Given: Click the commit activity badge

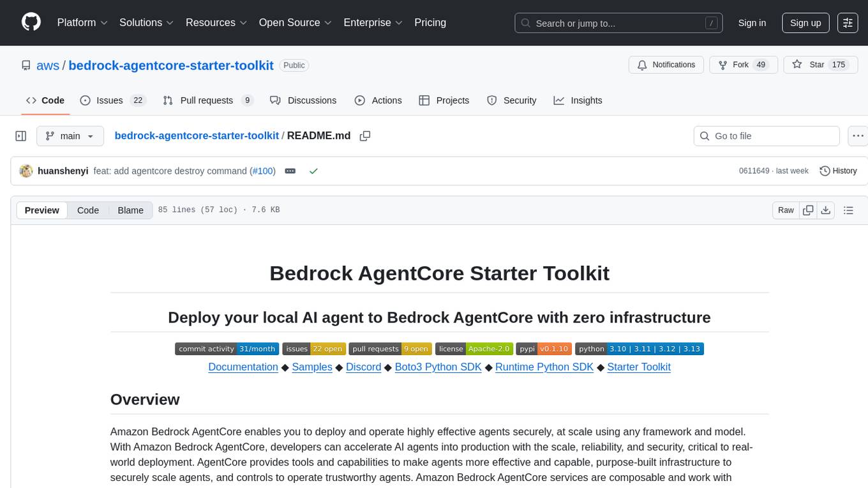Looking at the screenshot, I should 227,349.
